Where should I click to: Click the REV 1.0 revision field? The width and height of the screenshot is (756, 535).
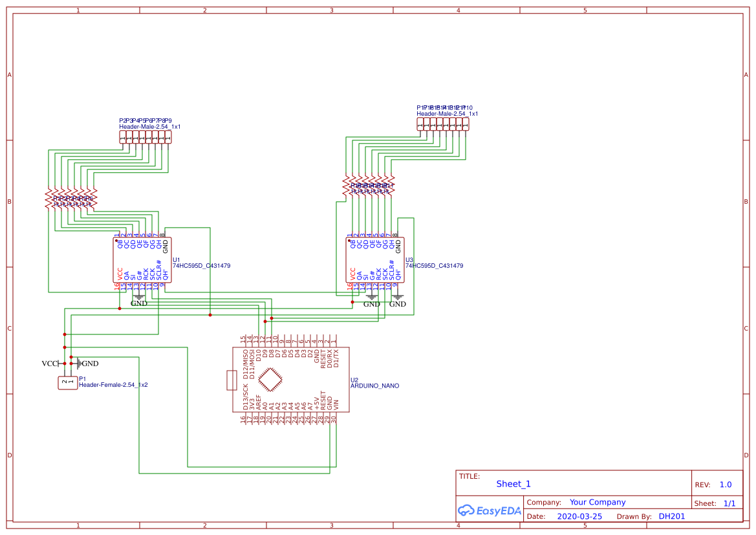click(725, 484)
